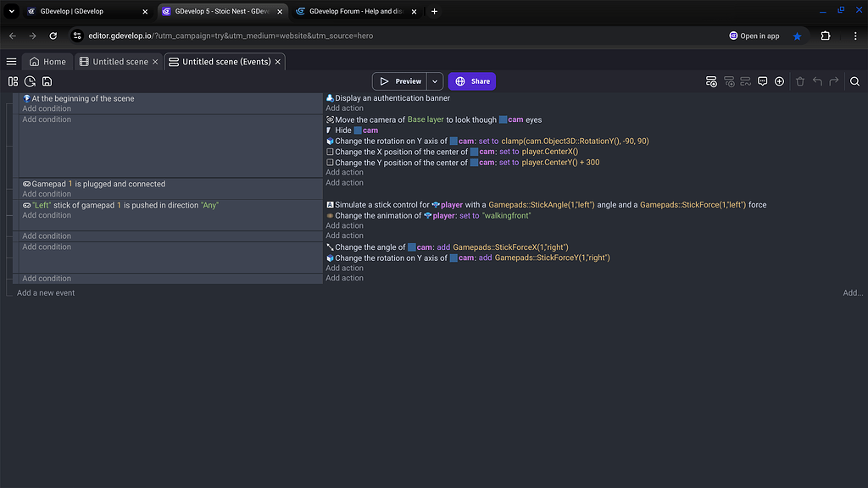Click the purple Share button
The width and height of the screenshot is (868, 488).
(472, 81)
